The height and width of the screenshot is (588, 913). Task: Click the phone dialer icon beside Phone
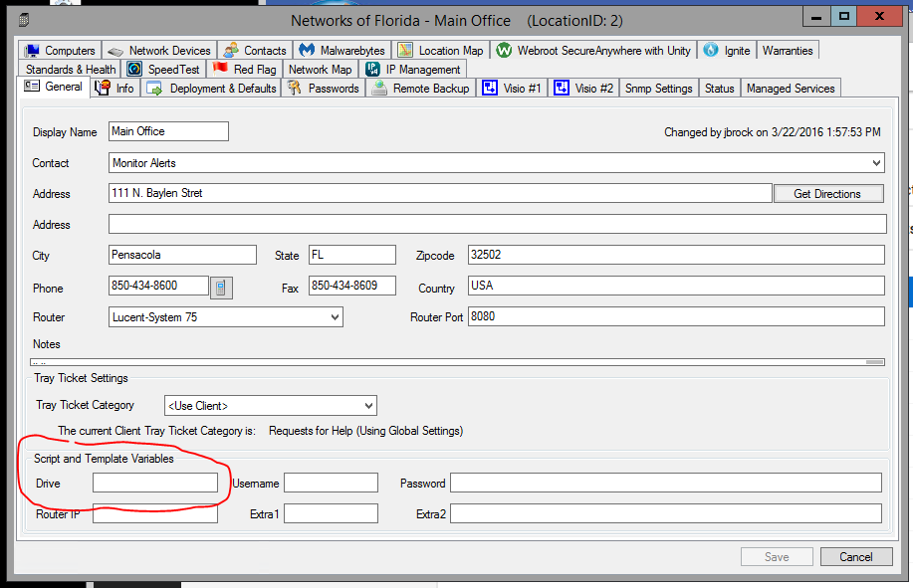222,288
